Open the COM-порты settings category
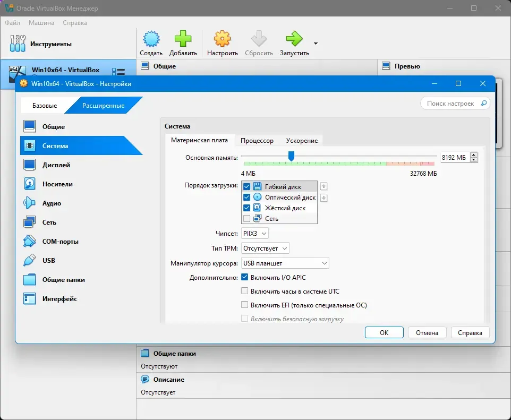This screenshot has width=511, height=420. pos(81,242)
